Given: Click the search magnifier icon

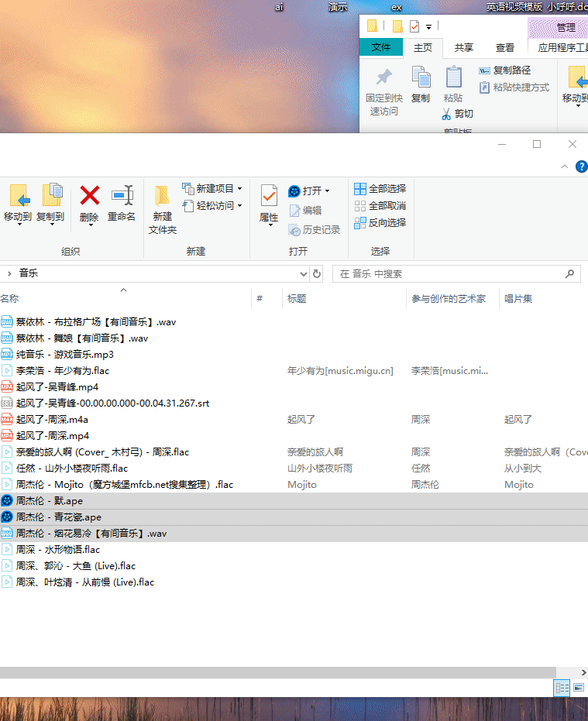Looking at the screenshot, I should (569, 273).
